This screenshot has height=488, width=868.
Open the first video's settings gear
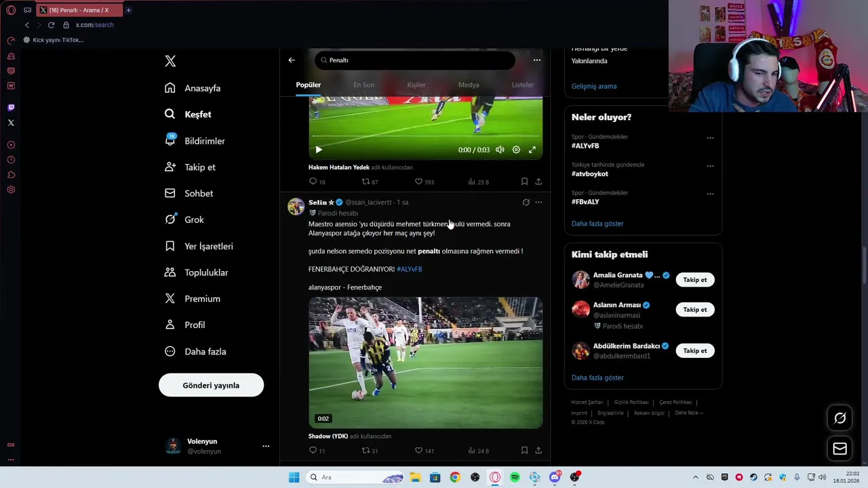point(516,150)
